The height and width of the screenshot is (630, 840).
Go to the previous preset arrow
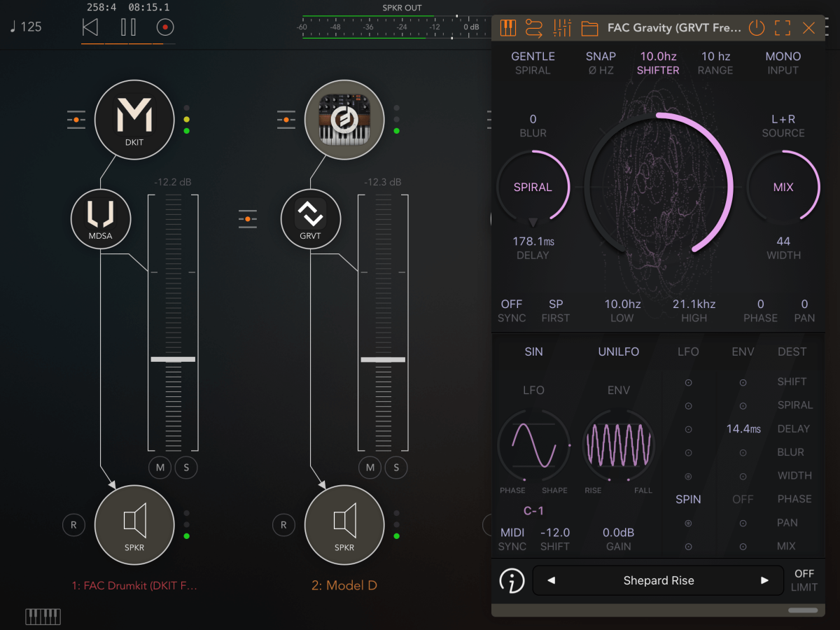tap(552, 580)
